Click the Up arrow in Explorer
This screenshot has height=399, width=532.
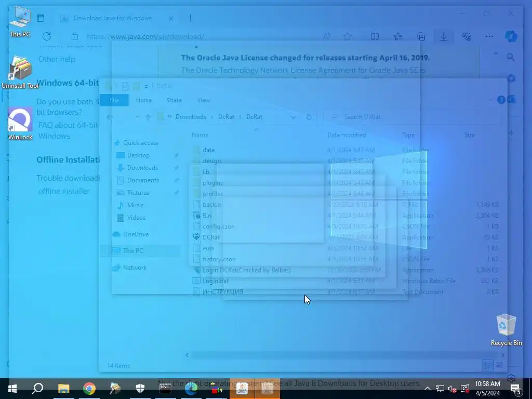click(x=148, y=117)
